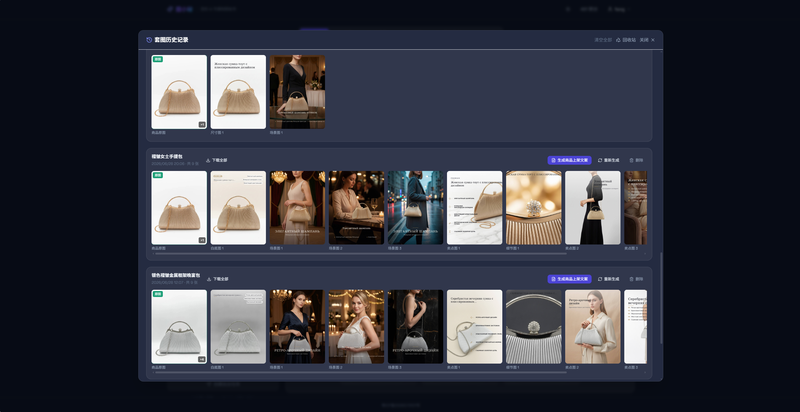This screenshot has width=800, height=412.
Task: Open champagne set scene with woman under chandelier
Action: [297, 208]
